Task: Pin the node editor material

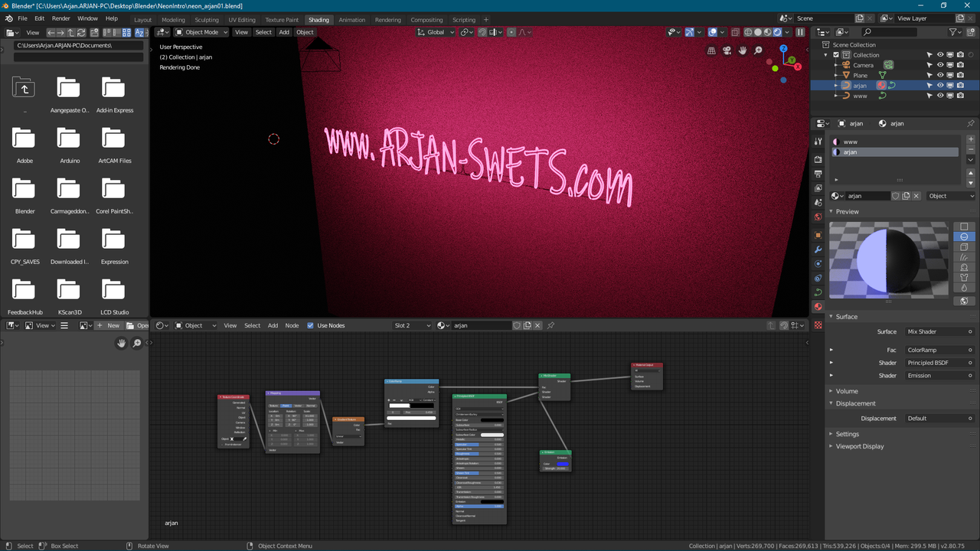Action: pyautogui.click(x=550, y=325)
